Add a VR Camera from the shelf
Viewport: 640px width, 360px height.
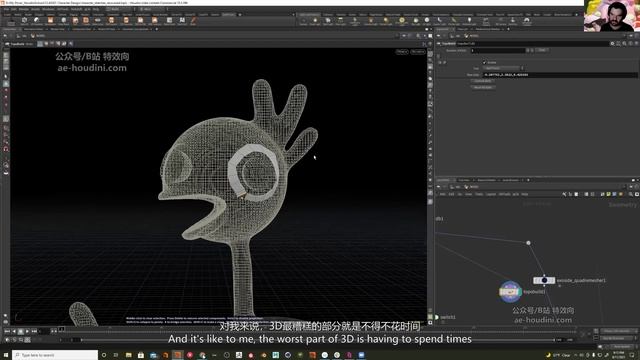[500, 20]
